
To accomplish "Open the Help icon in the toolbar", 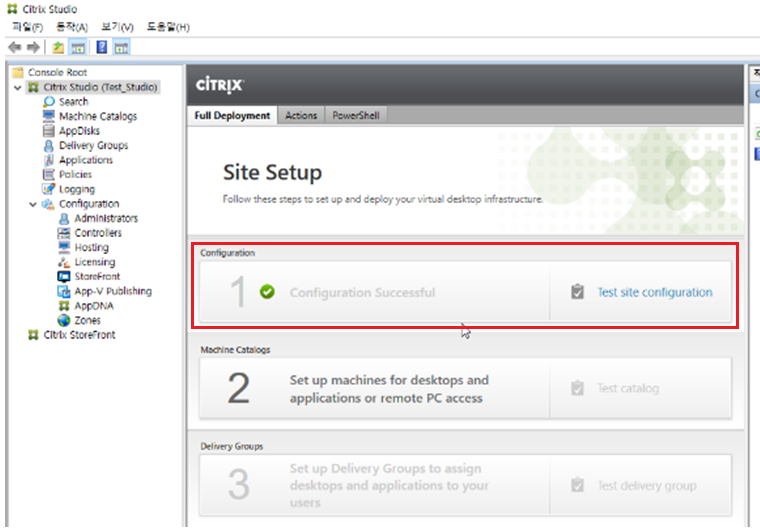I will coord(102,48).
